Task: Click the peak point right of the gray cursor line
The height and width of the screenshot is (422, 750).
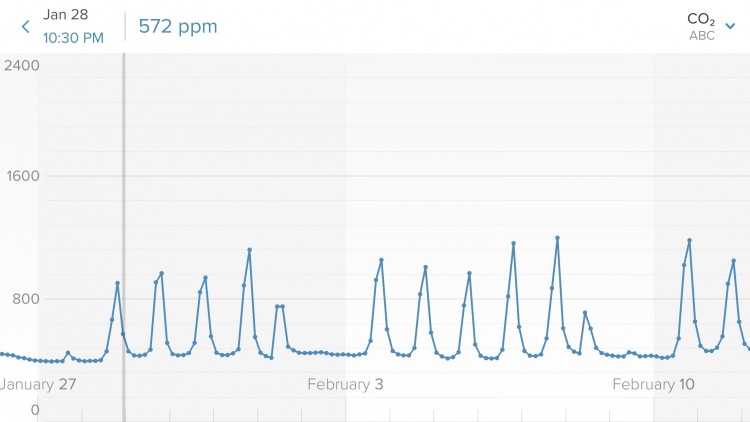Action: pos(161,273)
